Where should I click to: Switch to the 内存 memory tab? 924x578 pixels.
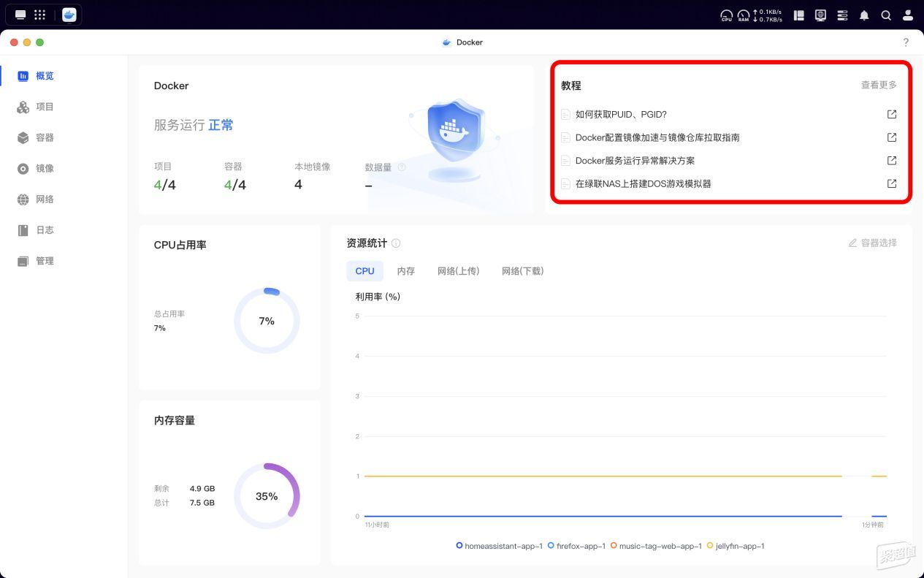(x=406, y=271)
